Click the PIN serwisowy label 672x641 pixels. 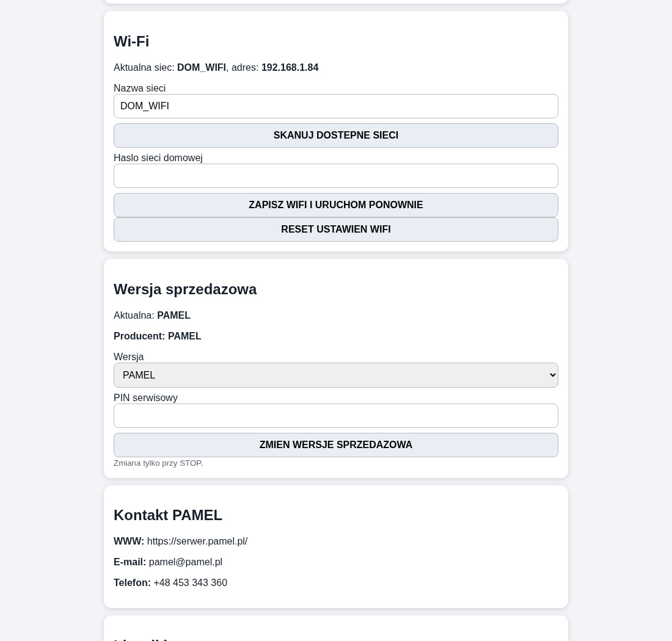[x=145, y=398]
